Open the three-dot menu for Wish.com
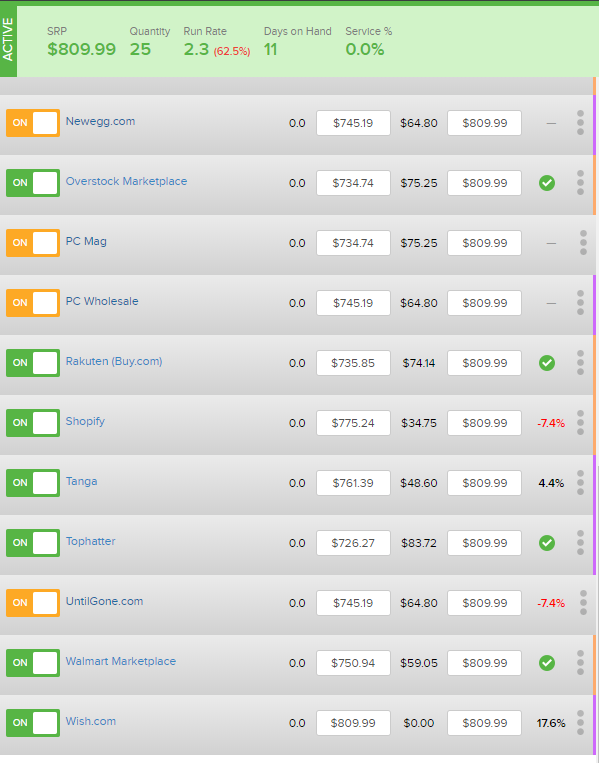This screenshot has height=763, width=599. point(580,723)
